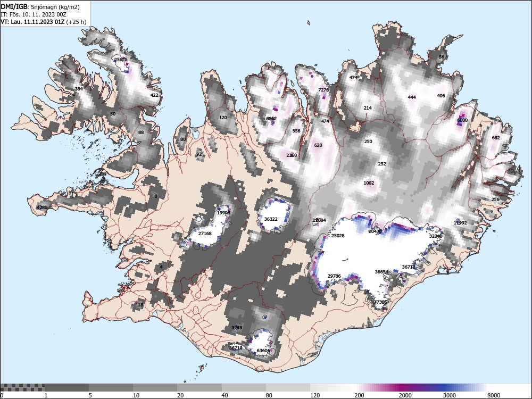This screenshot has width=532, height=399.
Task: Click the snow value '32348' on the map
Action: coord(436,236)
